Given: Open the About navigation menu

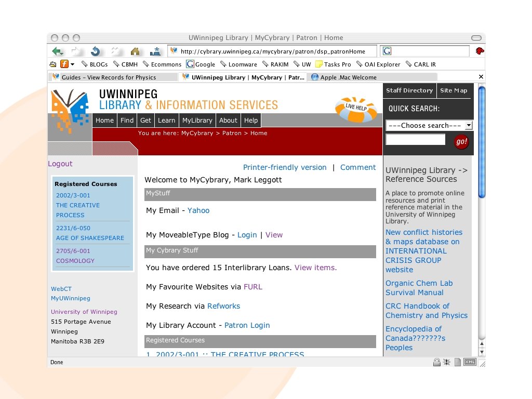Looking at the screenshot, I should (x=228, y=121).
